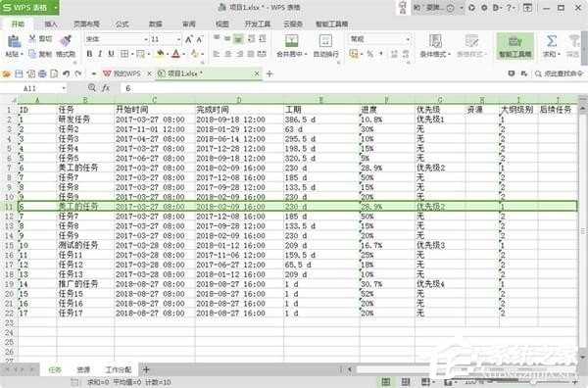Toggle middle vertical alignment
588x388 pixels.
227,38
